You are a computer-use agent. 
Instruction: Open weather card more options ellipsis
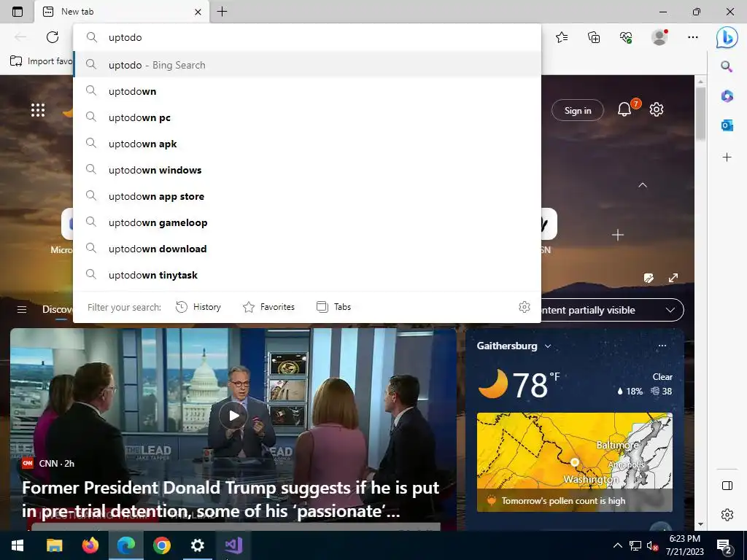point(662,346)
